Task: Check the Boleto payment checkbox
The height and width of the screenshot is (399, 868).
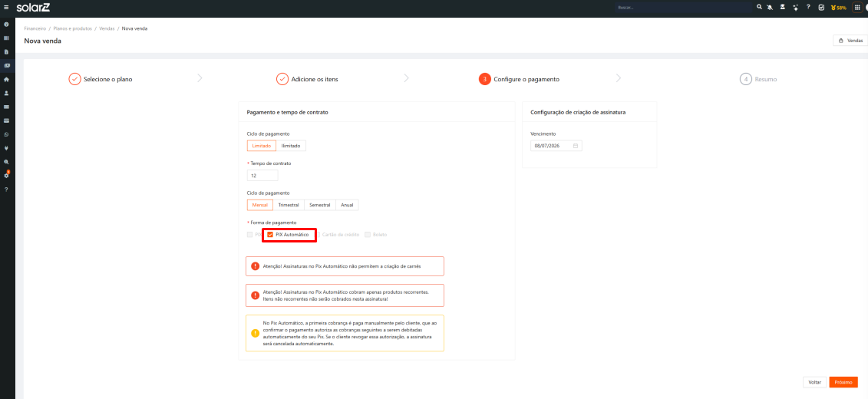Action: click(367, 235)
